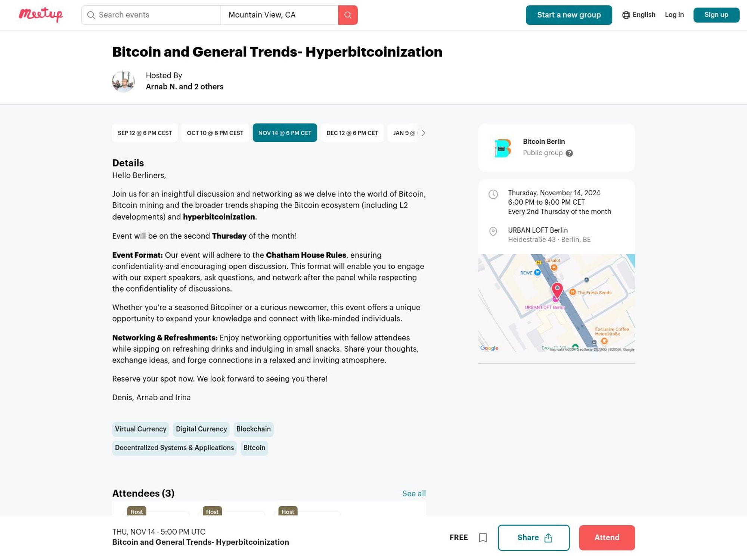Click the DEC 12 @ 6 PM CET date option
The height and width of the screenshot is (560, 747).
click(x=352, y=133)
